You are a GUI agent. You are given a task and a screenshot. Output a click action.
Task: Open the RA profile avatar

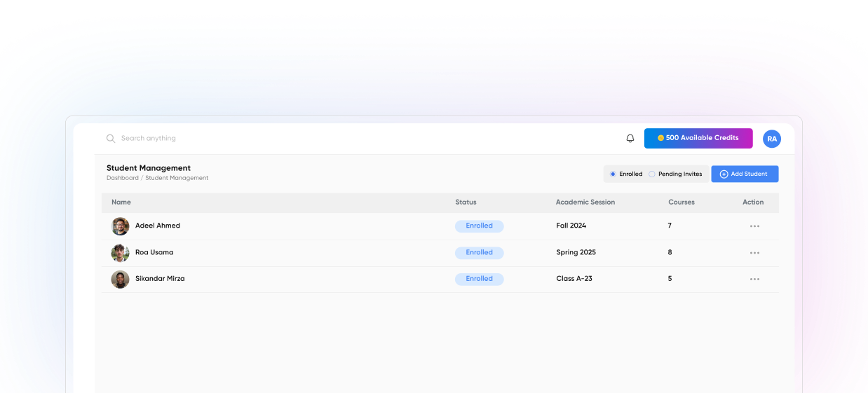pyautogui.click(x=772, y=139)
